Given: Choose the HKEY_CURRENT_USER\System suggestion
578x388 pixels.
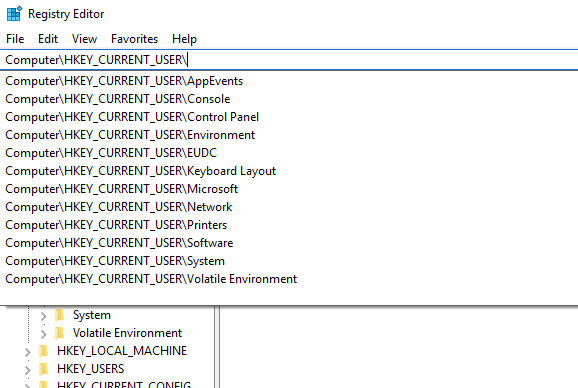Looking at the screenshot, I should [x=289, y=261].
